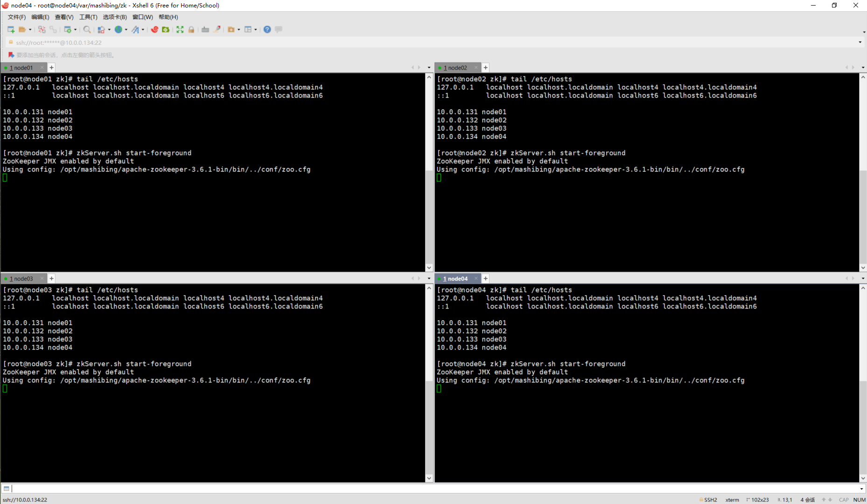Open Help blue question mark icon
The height and width of the screenshot is (504, 867).
coord(267,29)
